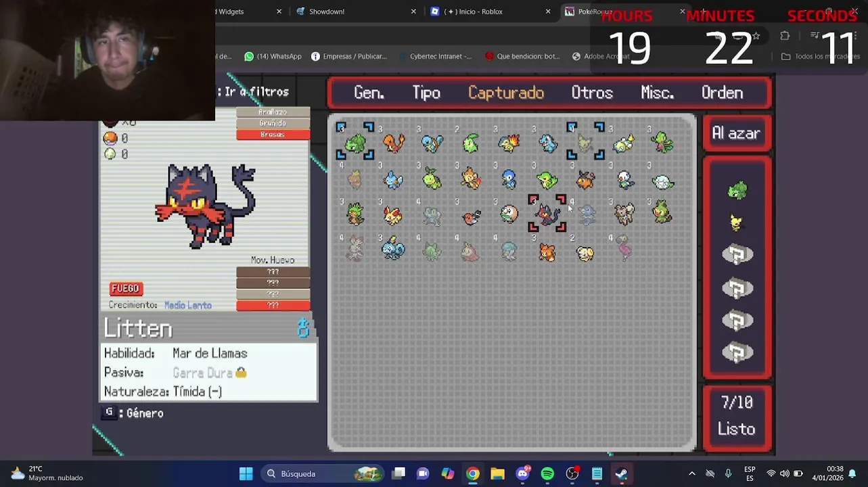Switch to the Widgets browser tab
868x487 pixels.
[x=231, y=11]
